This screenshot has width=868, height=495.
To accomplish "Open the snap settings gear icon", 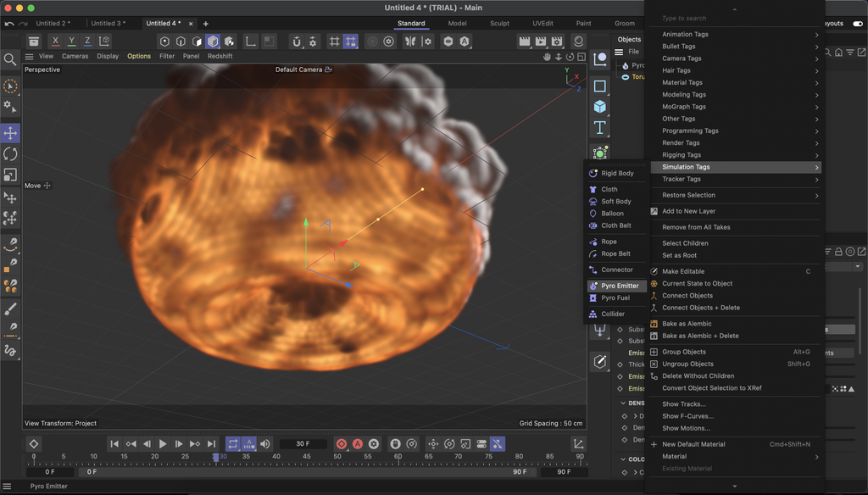I will pyautogui.click(x=313, y=40).
